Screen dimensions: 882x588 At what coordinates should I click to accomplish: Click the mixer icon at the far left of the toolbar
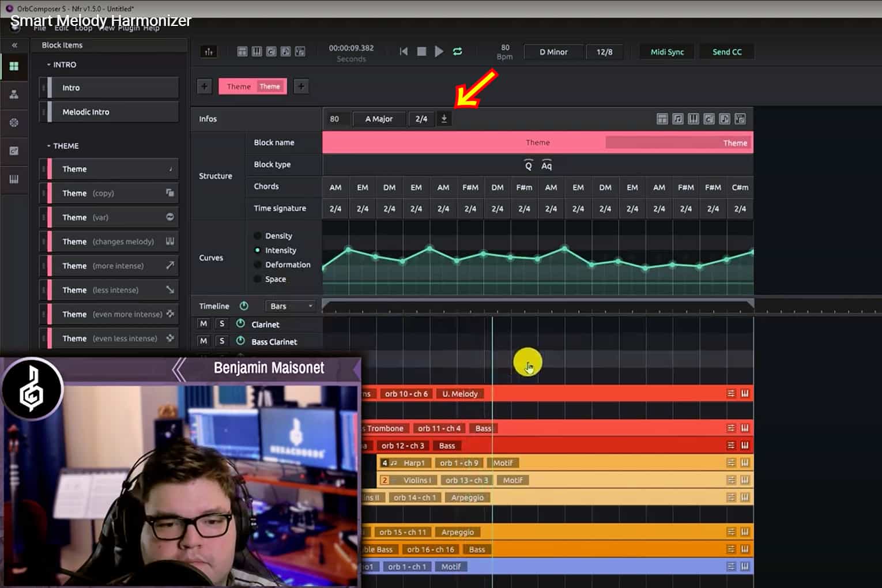pyautogui.click(x=209, y=51)
